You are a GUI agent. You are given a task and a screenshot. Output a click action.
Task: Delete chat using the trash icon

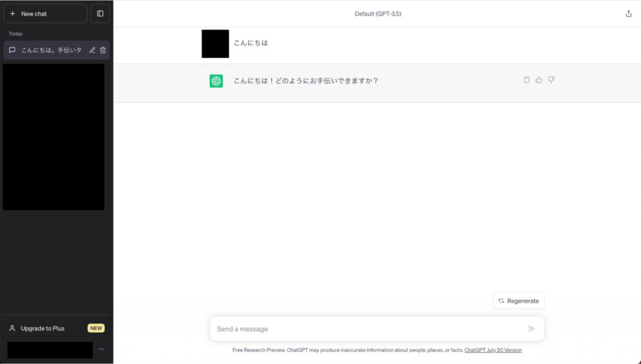tap(103, 50)
